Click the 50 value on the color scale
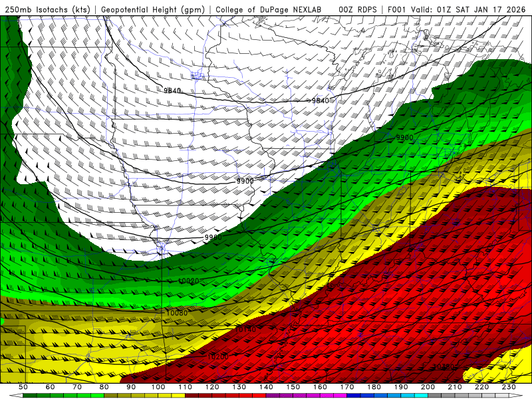Image resolution: width=532 pixels, height=399 pixels. 23,387
